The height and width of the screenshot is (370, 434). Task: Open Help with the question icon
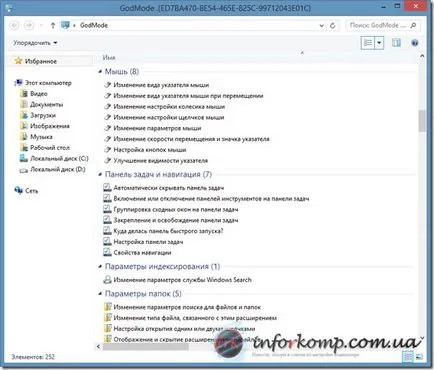(x=415, y=43)
